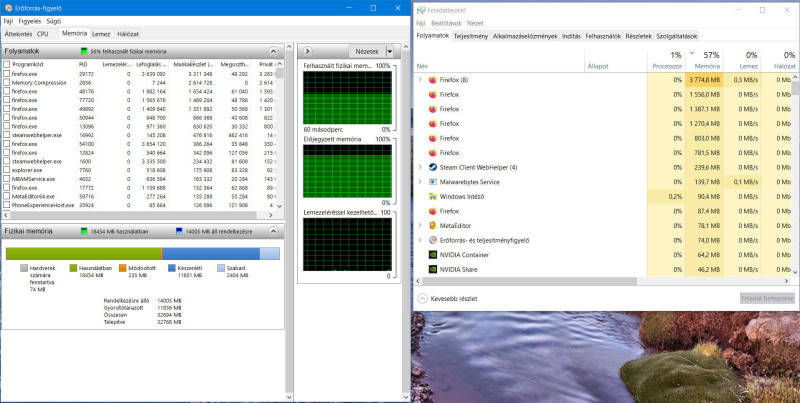Viewport: 800px width, 403px height.
Task: Click the green Használatban legend swatch
Action: pyautogui.click(x=73, y=267)
